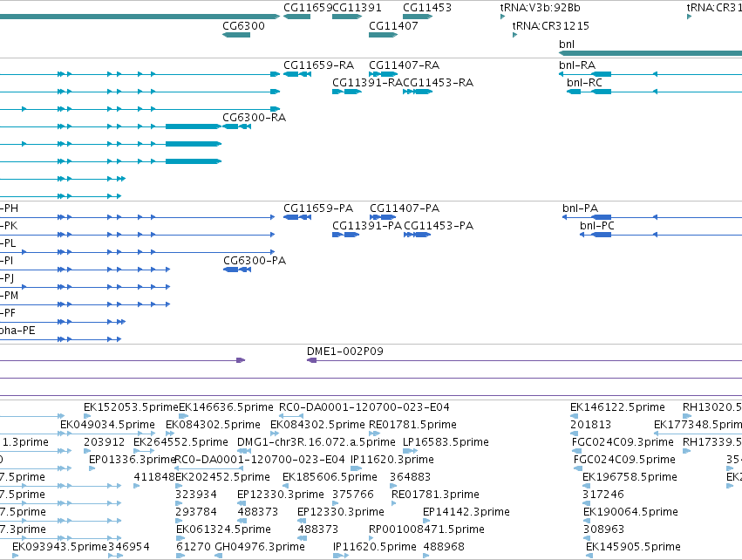The height and width of the screenshot is (560, 742).
Task: Select EST EP01336.3prime
Action: (x=132, y=460)
